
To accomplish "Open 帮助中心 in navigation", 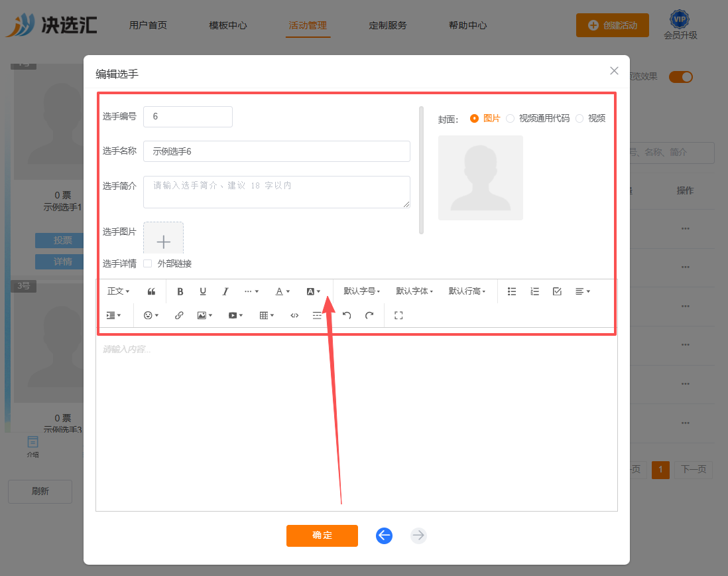I will (x=467, y=25).
